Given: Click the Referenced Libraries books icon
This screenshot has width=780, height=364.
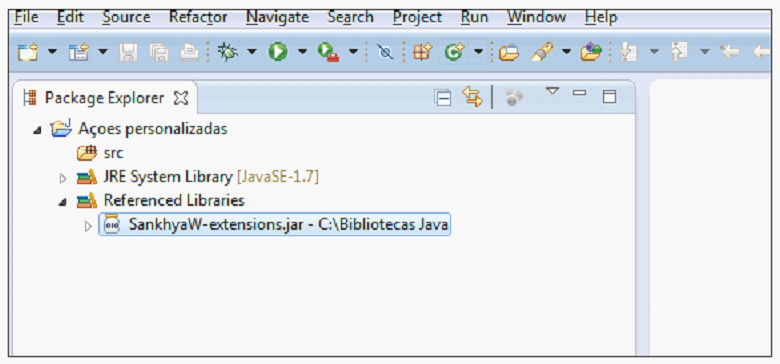Looking at the screenshot, I should [87, 201].
